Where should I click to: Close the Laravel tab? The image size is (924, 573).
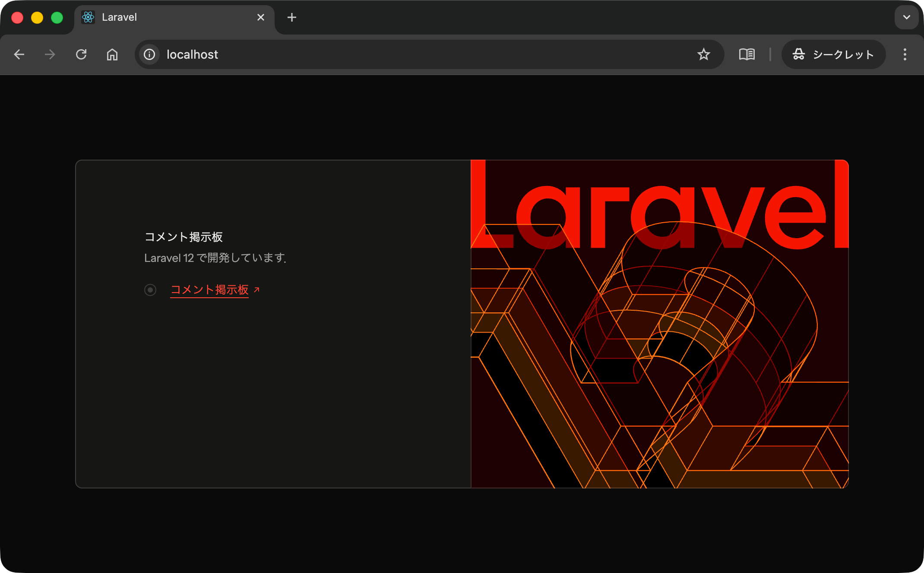[260, 17]
